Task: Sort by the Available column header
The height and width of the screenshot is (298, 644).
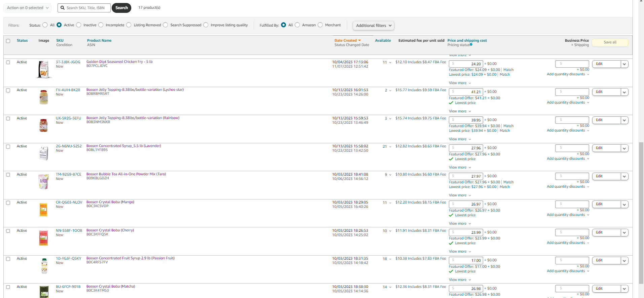Action: pos(383,41)
